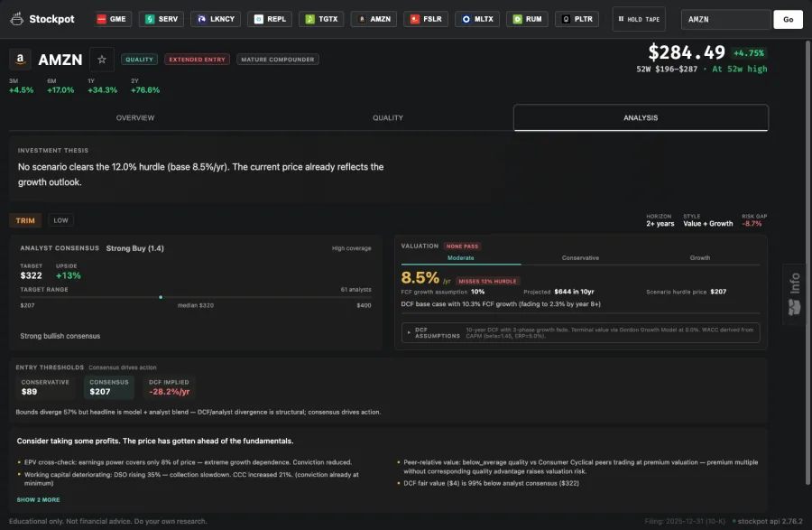
Task: Open the Info side panel tab
Action: click(x=794, y=293)
